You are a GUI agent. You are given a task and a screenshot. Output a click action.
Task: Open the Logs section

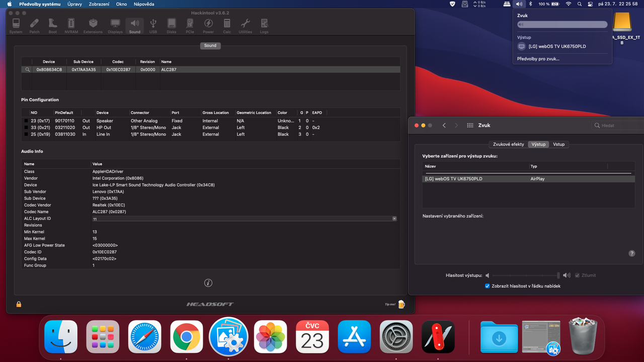click(x=264, y=26)
